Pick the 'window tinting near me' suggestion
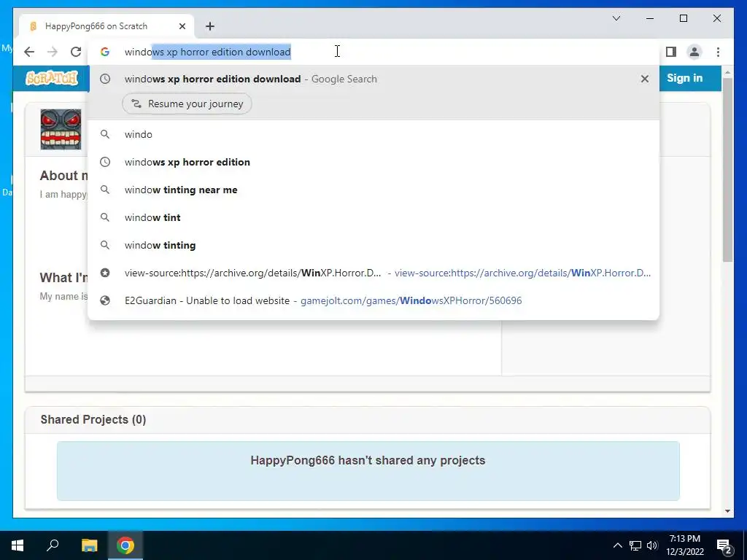The image size is (747, 560). [374, 190]
